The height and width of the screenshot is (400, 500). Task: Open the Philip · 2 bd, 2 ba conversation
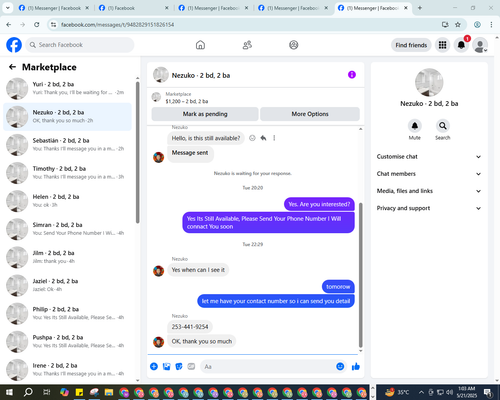67,314
